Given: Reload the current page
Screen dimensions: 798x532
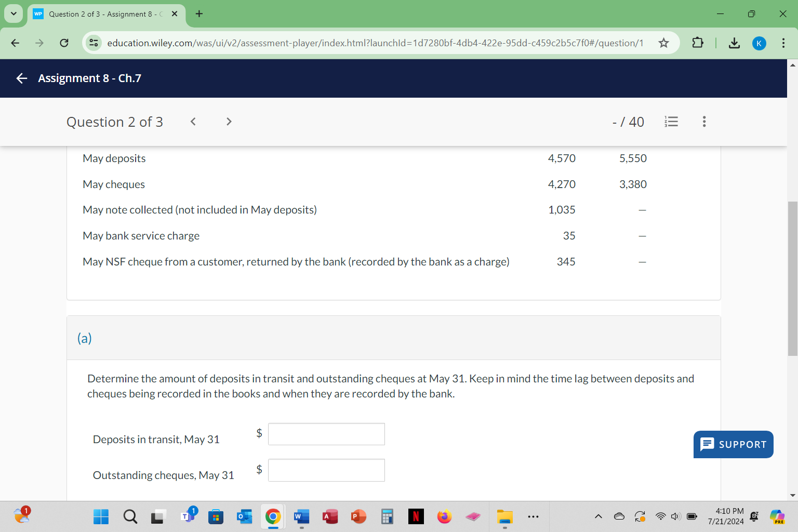Looking at the screenshot, I should click(x=64, y=43).
